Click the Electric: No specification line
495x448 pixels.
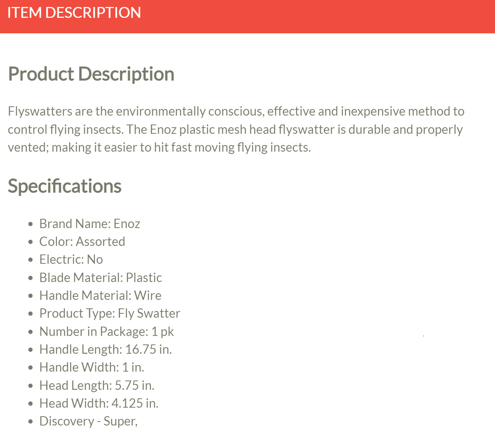click(71, 259)
